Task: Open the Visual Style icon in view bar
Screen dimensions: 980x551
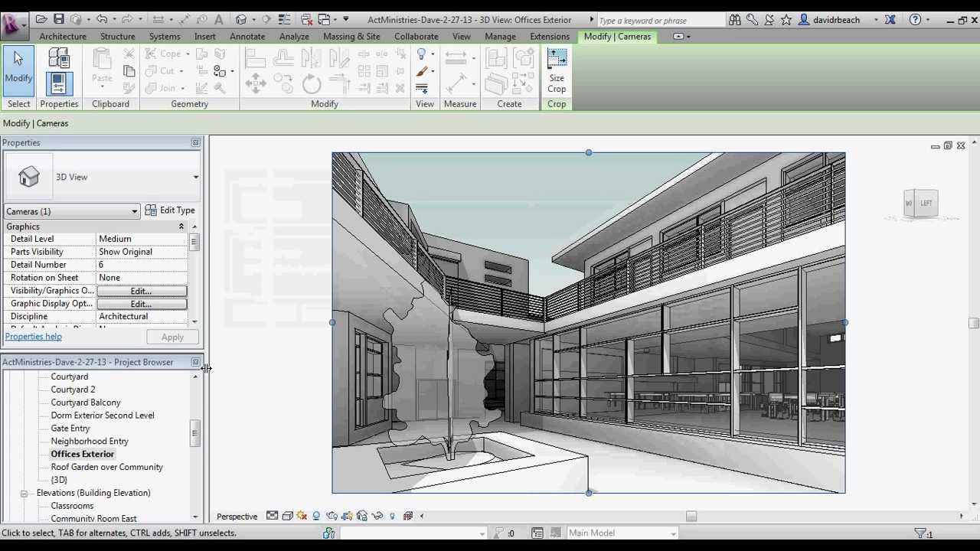Action: click(287, 516)
